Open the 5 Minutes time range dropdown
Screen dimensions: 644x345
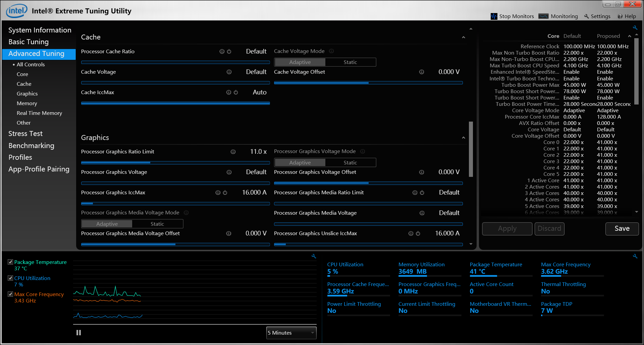tap(291, 333)
